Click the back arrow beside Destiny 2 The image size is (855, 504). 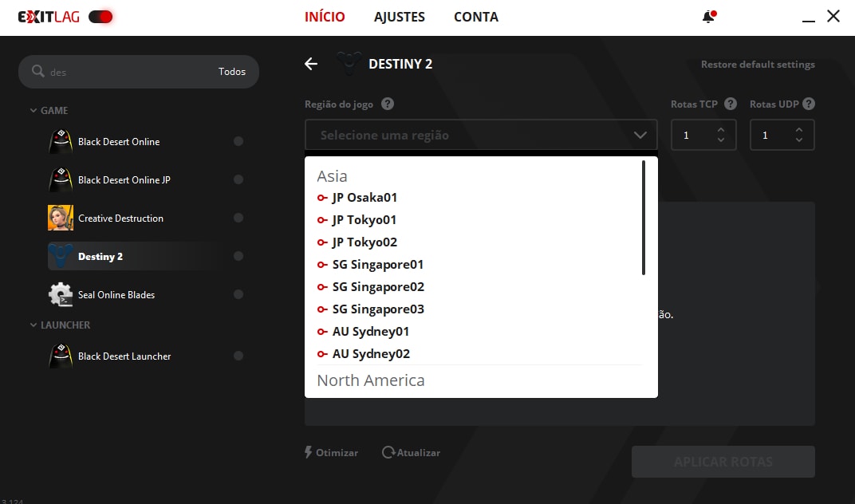[311, 64]
